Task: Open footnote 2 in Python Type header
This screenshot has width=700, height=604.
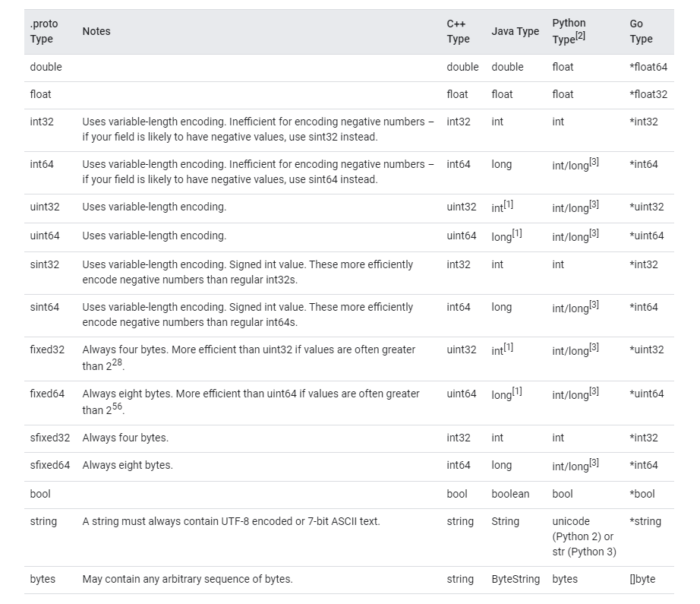Action: click(x=581, y=36)
